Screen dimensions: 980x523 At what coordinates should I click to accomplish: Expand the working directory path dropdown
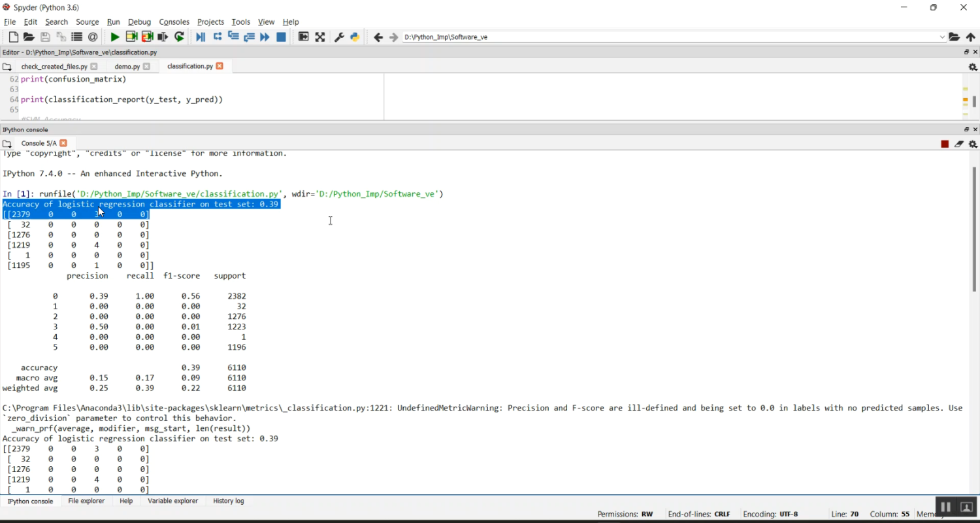942,37
